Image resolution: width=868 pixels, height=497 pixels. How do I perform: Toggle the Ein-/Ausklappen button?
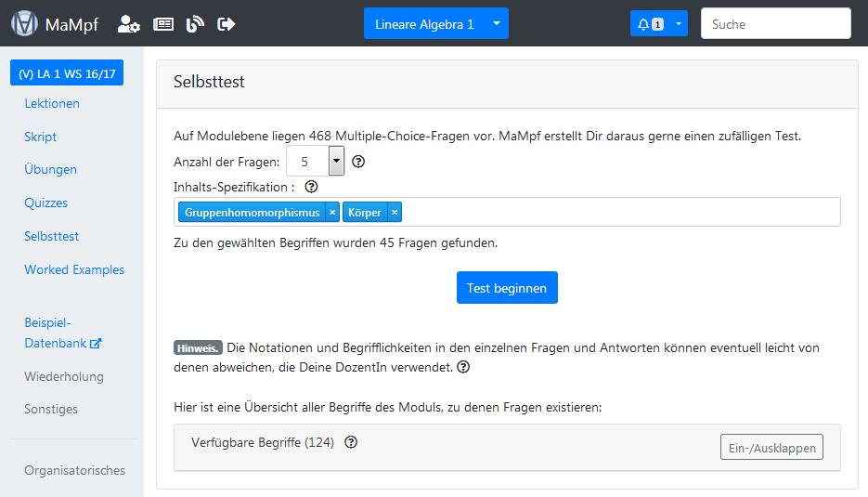click(x=771, y=448)
